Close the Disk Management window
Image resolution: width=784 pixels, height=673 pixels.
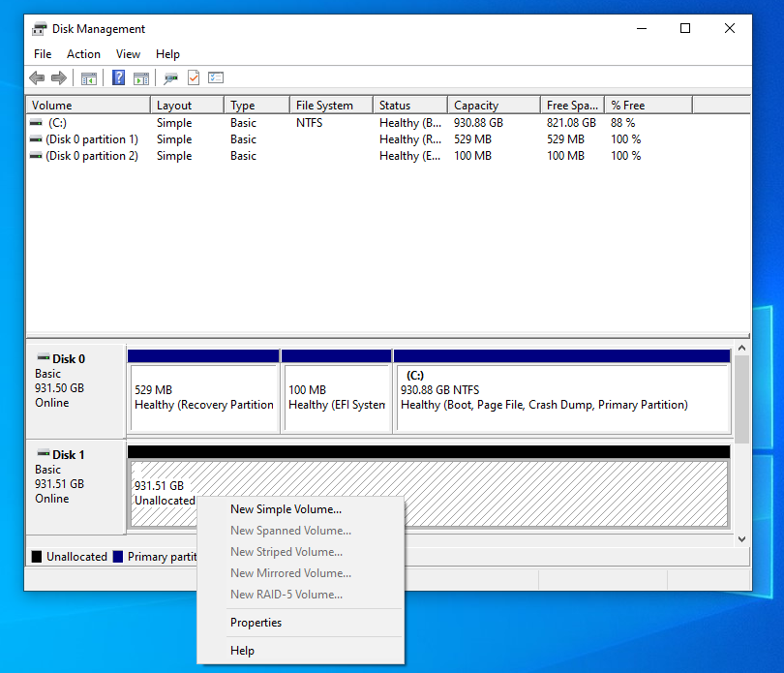pyautogui.click(x=730, y=28)
